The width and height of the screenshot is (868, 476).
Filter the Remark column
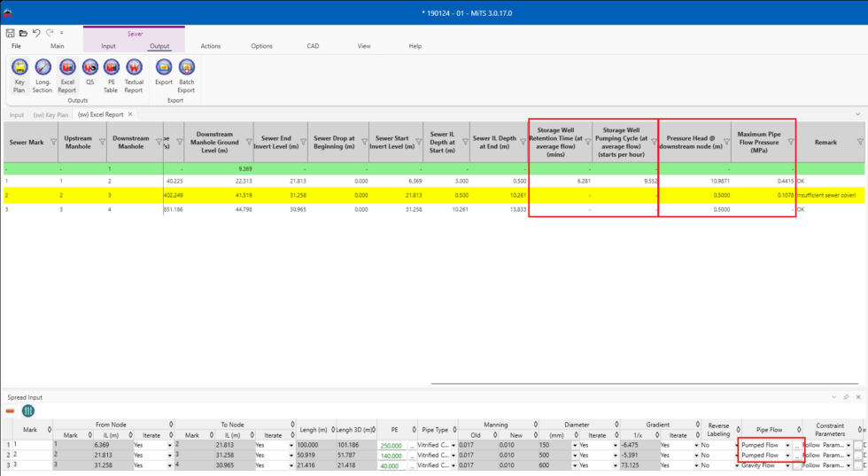[859, 142]
